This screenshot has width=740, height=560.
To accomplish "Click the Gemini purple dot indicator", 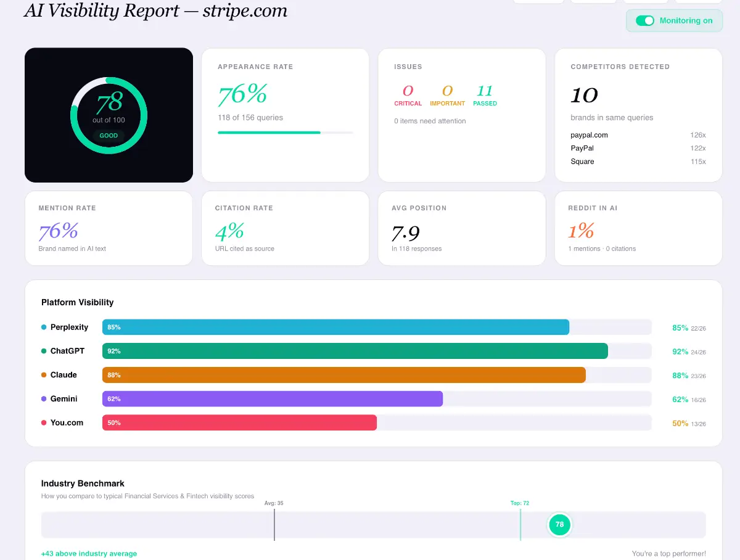I will [x=44, y=399].
